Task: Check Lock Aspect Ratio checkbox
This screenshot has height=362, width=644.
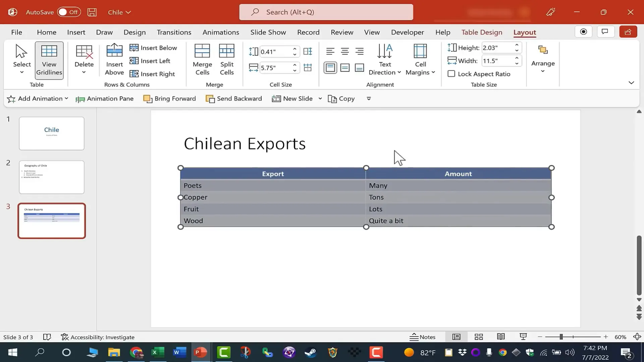Action: pyautogui.click(x=451, y=74)
